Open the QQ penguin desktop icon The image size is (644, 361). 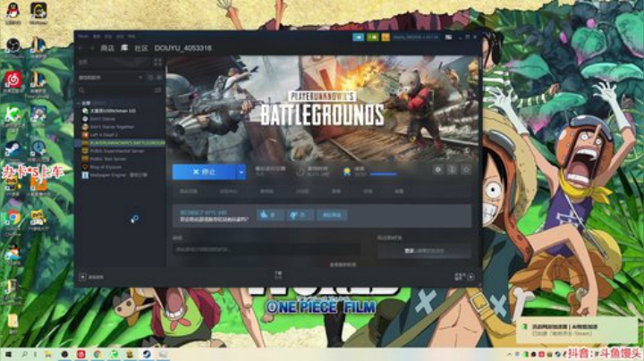(13, 13)
